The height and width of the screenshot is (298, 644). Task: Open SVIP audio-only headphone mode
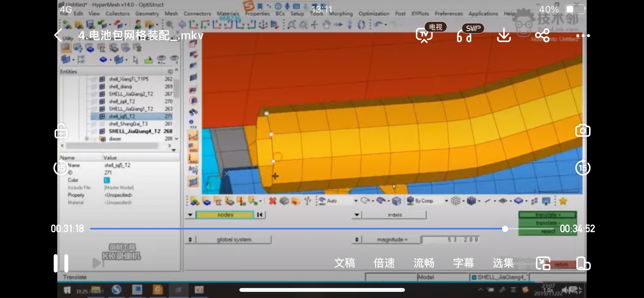coord(464,36)
